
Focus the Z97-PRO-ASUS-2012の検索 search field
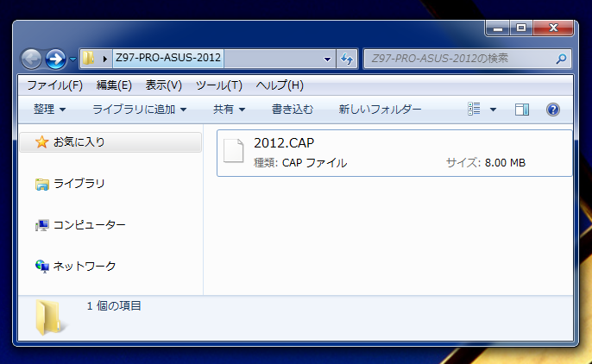coord(467,59)
